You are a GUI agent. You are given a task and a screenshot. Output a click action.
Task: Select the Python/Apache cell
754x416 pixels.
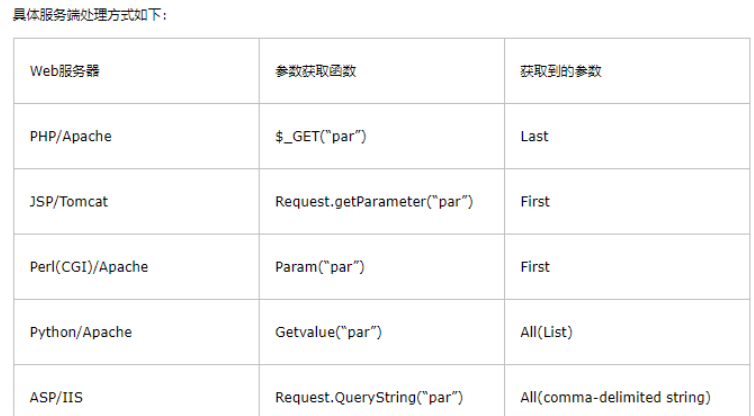pos(81,332)
